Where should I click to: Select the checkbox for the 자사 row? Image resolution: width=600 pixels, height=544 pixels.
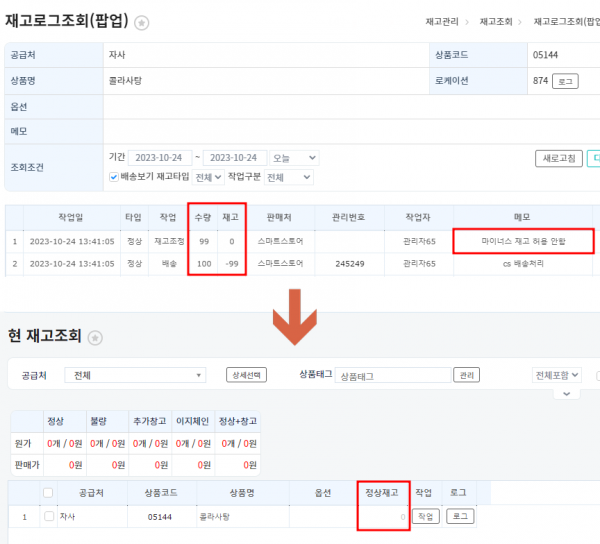point(47,516)
